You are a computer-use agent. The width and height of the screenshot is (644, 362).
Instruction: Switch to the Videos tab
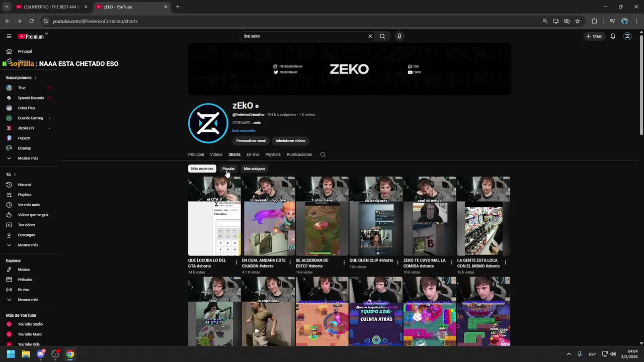click(216, 154)
